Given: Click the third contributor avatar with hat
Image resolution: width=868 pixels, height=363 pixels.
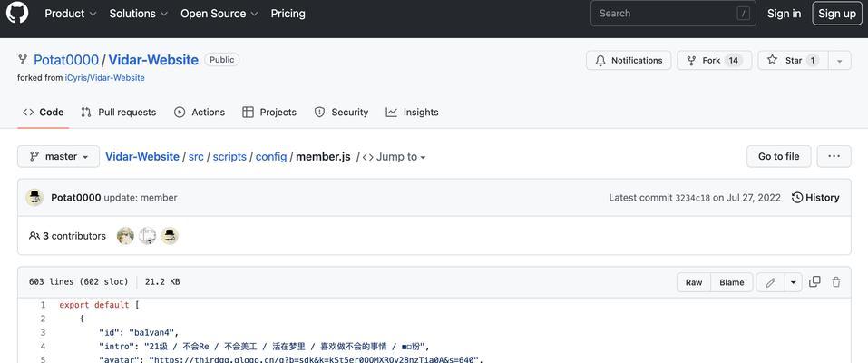Looking at the screenshot, I should tap(170, 236).
